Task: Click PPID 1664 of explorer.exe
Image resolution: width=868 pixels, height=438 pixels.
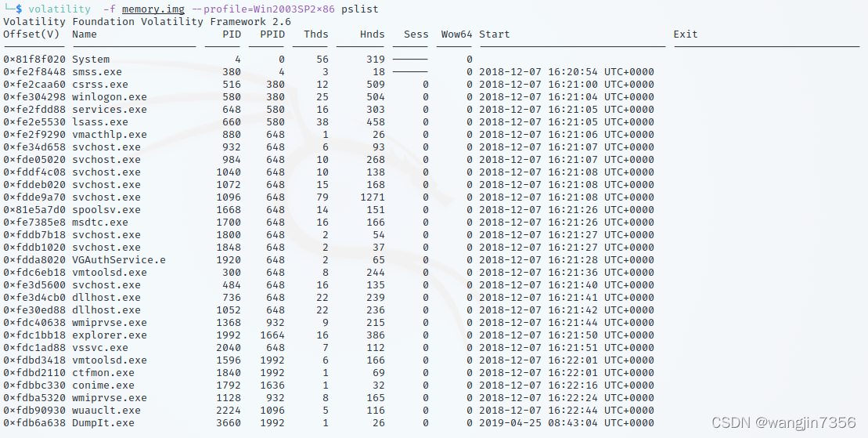Action: coord(272,335)
